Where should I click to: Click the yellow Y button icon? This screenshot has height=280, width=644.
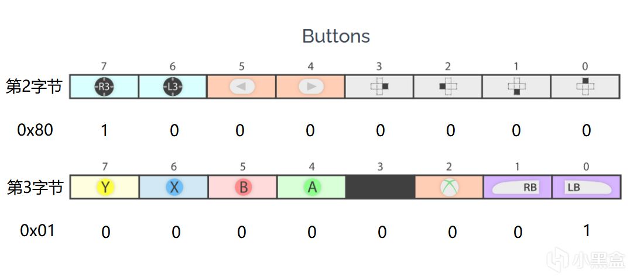click(105, 187)
